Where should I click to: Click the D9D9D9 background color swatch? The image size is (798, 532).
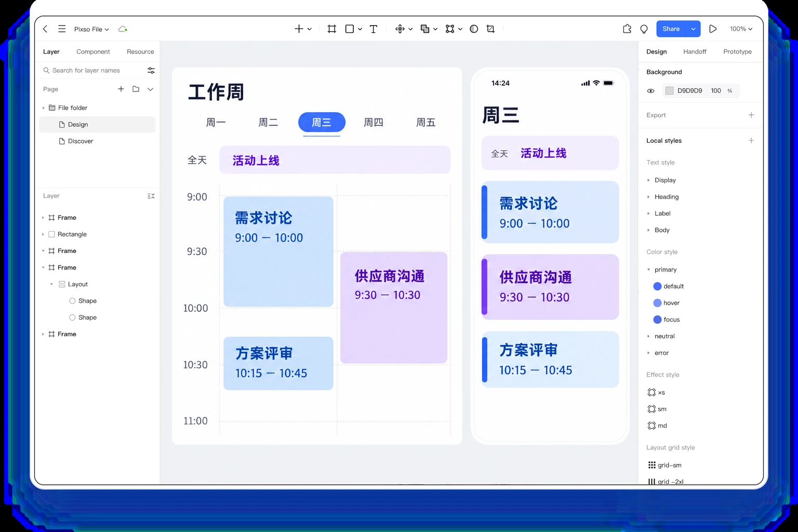(669, 91)
